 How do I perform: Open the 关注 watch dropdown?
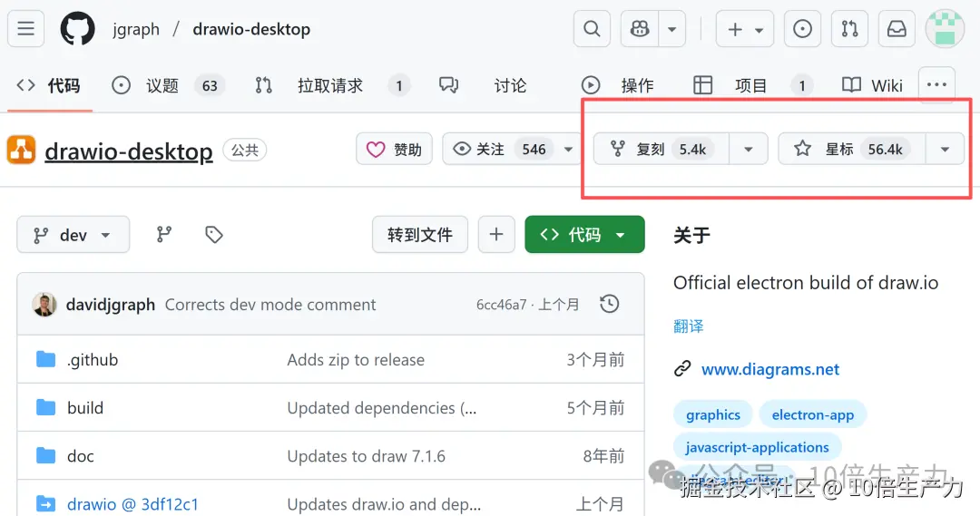[512, 150]
